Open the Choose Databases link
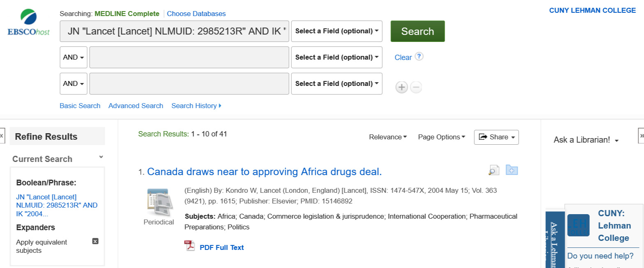Screen dimensions: 644x268 click(196, 14)
